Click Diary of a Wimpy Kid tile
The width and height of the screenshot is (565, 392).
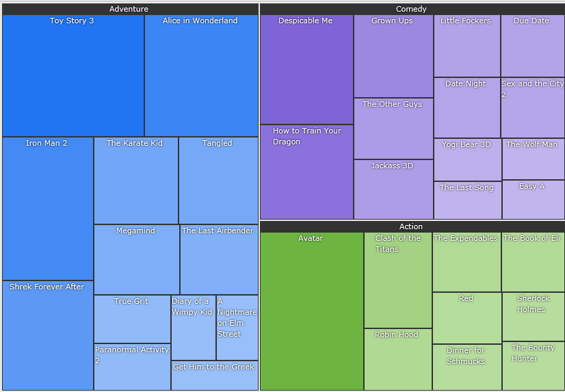(x=194, y=328)
